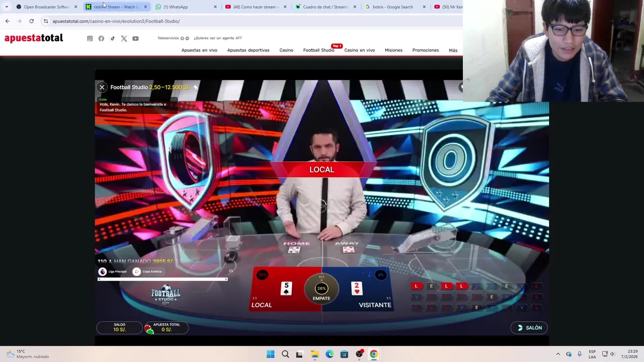Click ¿Quieres ser un agente AT? link
This screenshot has width=644, height=362.
click(218, 38)
